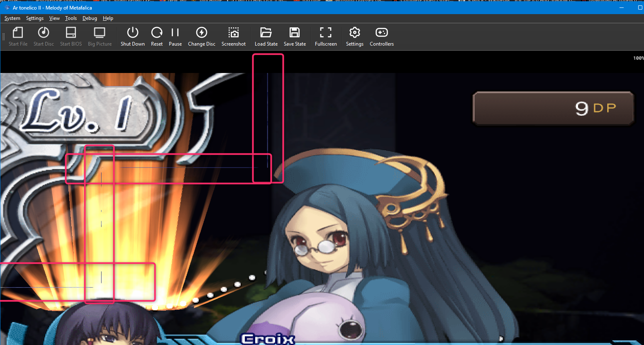Screen dimensions: 644x345
Task: Click the 9 DP points display
Action: pos(554,108)
